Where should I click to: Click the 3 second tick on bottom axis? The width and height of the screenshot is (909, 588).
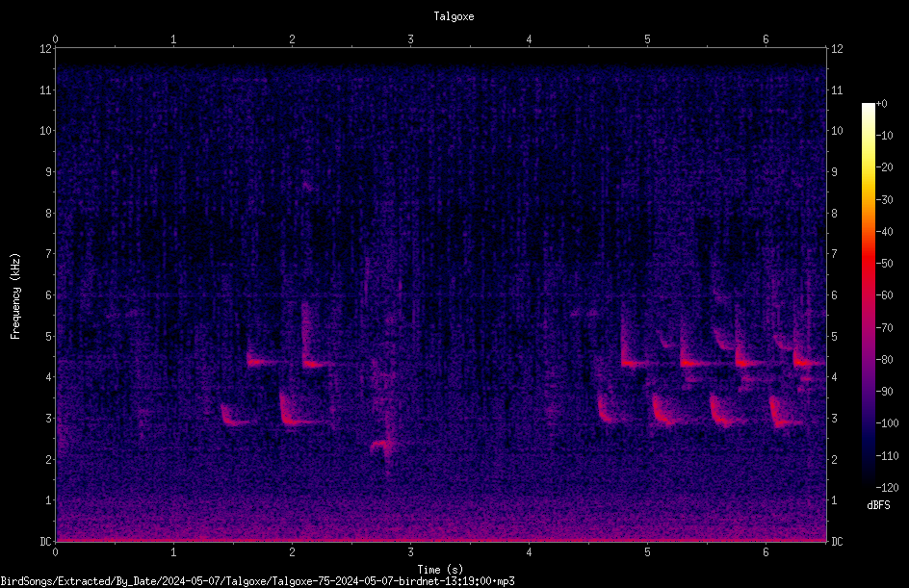point(410,552)
